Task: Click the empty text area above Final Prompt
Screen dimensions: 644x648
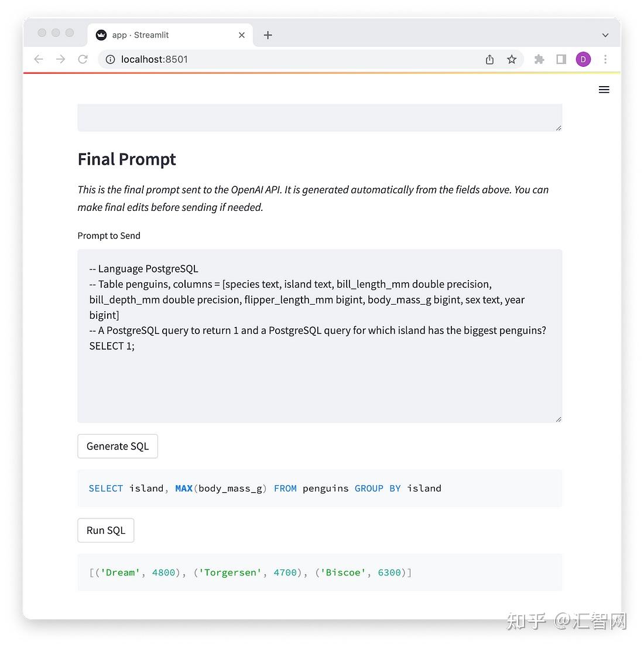Action: (x=320, y=118)
